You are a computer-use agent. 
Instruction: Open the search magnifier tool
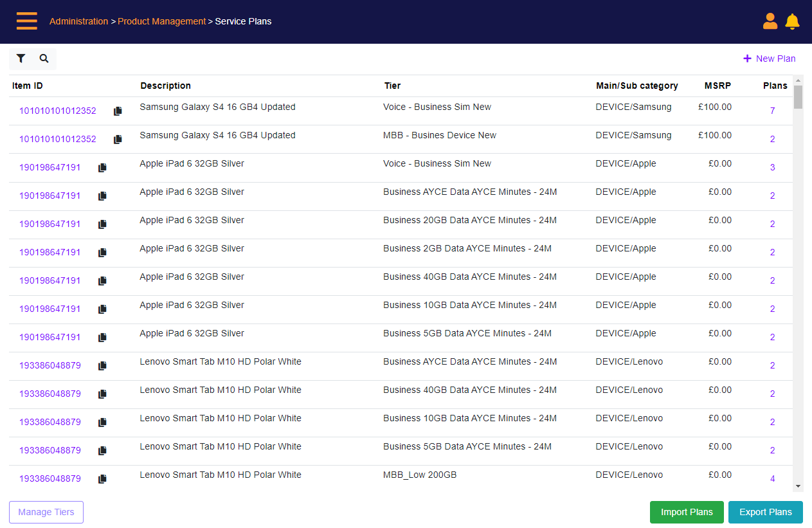click(x=44, y=59)
